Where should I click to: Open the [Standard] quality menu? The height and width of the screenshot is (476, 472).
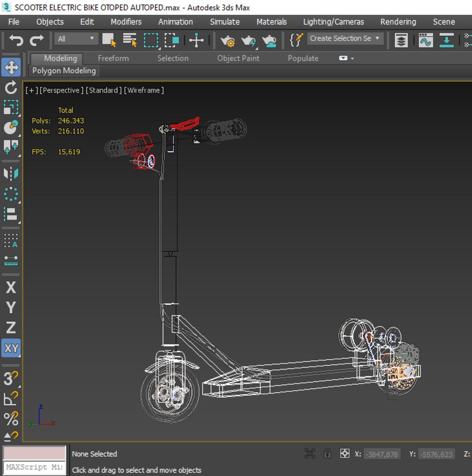tap(104, 90)
